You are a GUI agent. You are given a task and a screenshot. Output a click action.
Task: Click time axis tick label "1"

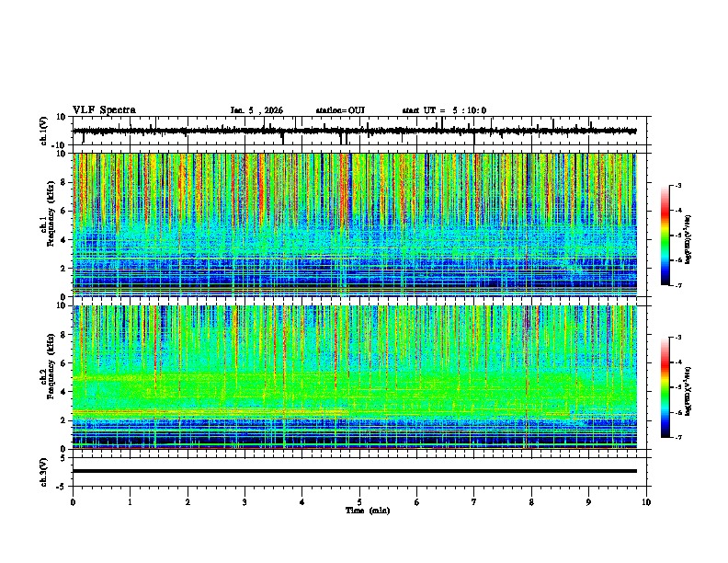tap(131, 502)
